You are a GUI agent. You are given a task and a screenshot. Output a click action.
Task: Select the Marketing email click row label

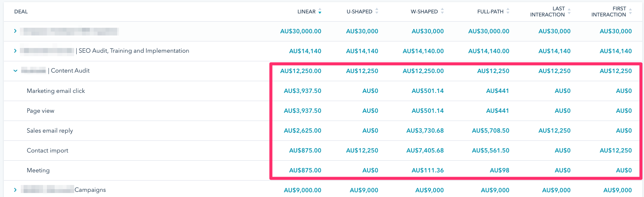point(56,91)
